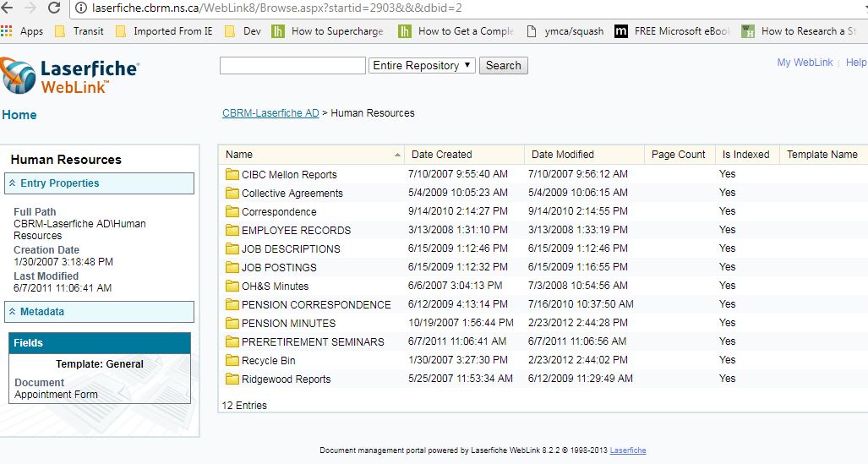Open the CBRM-Laserfiche AD breadcrumb link

tap(270, 113)
